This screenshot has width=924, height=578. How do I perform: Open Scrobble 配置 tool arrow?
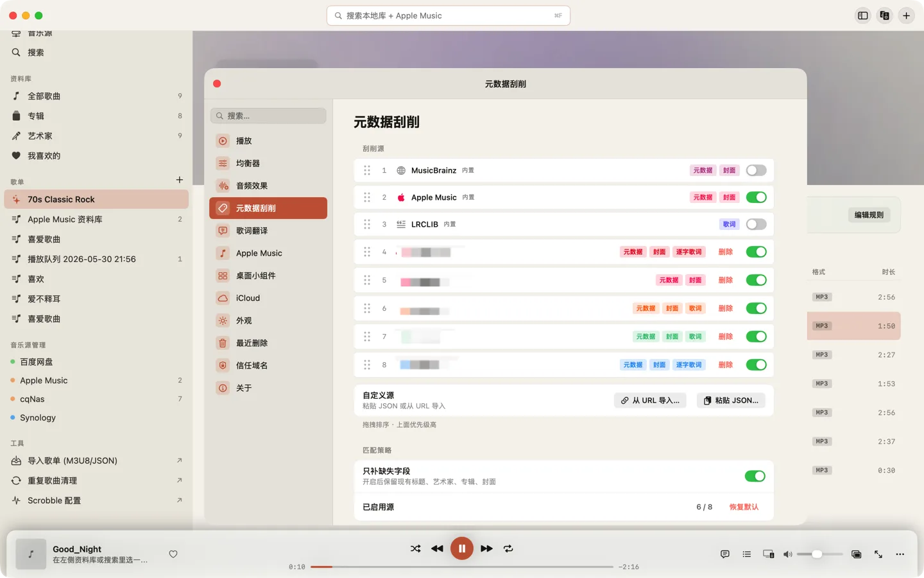coord(180,500)
